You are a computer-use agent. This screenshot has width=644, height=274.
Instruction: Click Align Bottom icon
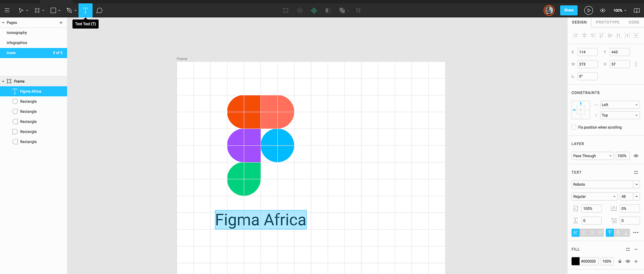click(x=619, y=35)
